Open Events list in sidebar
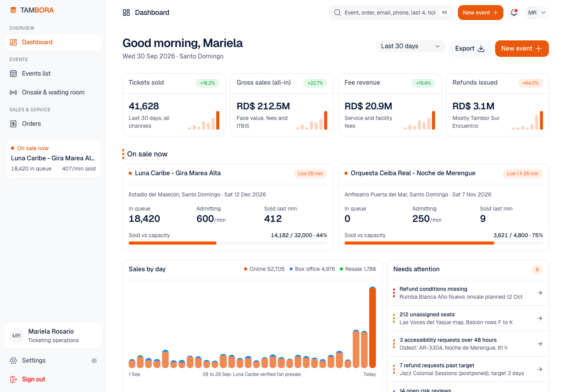Image resolution: width=565 pixels, height=392 pixels. 53,74
